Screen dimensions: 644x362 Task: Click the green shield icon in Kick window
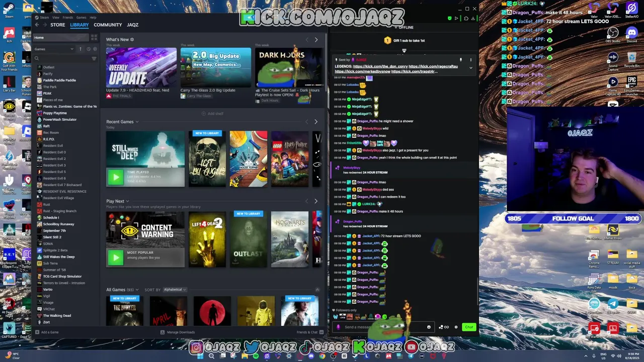pos(449,19)
